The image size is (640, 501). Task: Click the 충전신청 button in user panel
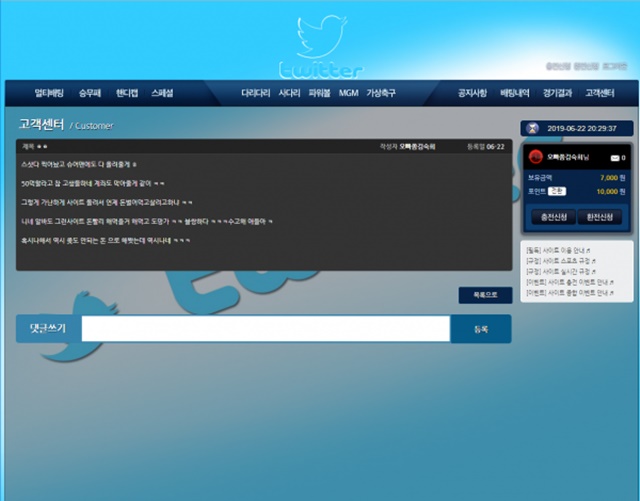[553, 217]
